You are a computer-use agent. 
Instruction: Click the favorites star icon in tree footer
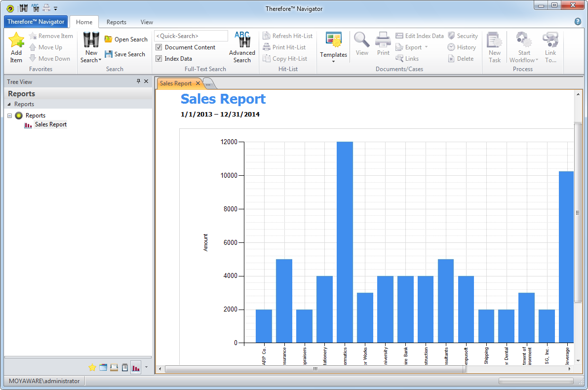[x=92, y=367]
